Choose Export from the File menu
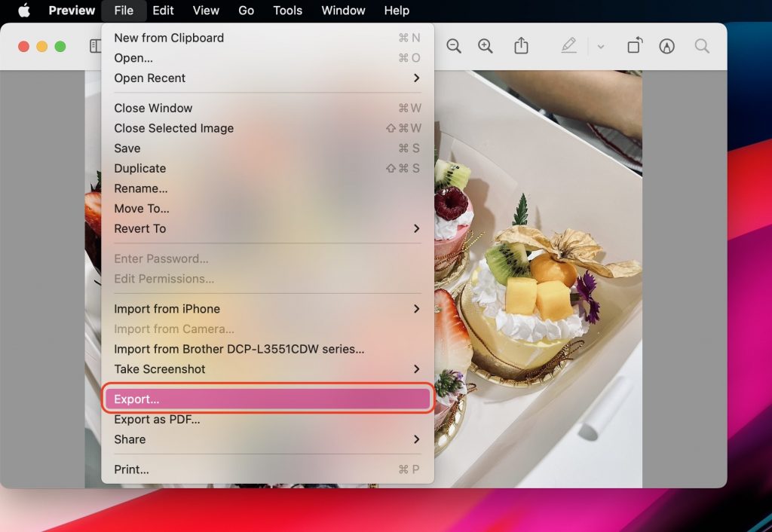This screenshot has width=772, height=532. pos(267,399)
